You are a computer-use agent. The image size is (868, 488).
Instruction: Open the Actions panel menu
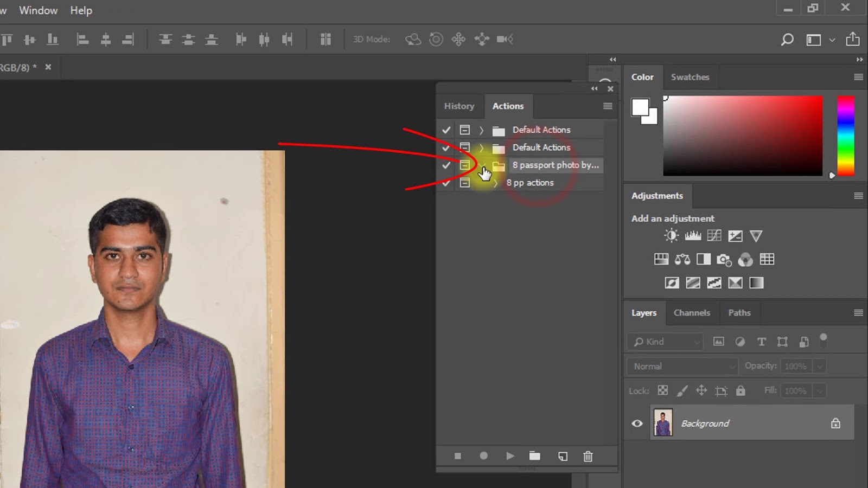click(608, 106)
